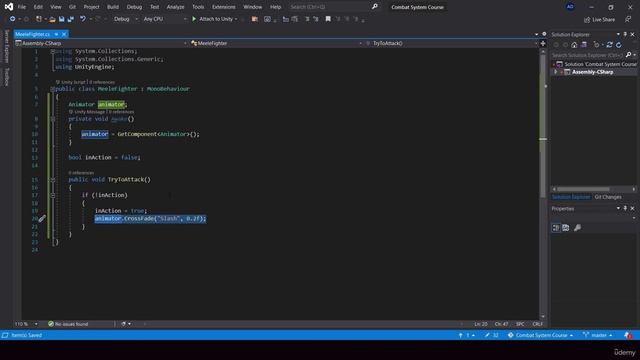Click notifications bell in status bar
The width and height of the screenshot is (640, 360).
coord(628,335)
